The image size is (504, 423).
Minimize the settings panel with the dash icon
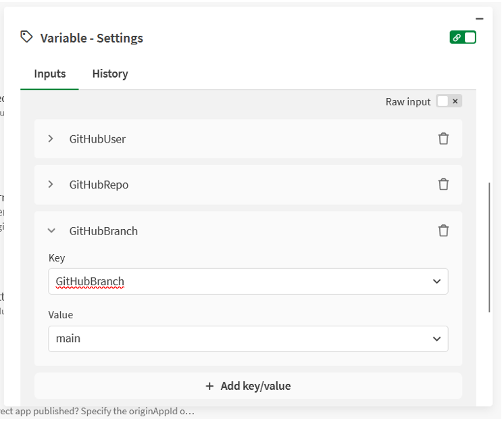click(x=479, y=19)
